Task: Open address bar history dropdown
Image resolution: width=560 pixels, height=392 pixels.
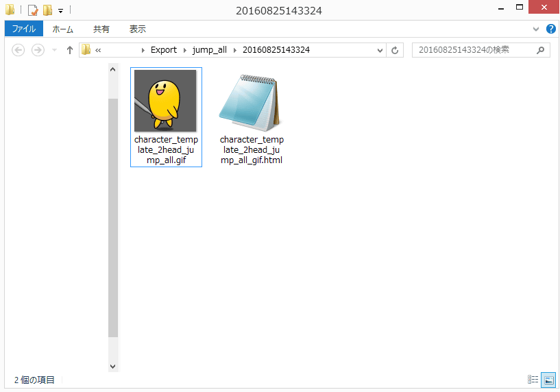Action: click(x=380, y=50)
